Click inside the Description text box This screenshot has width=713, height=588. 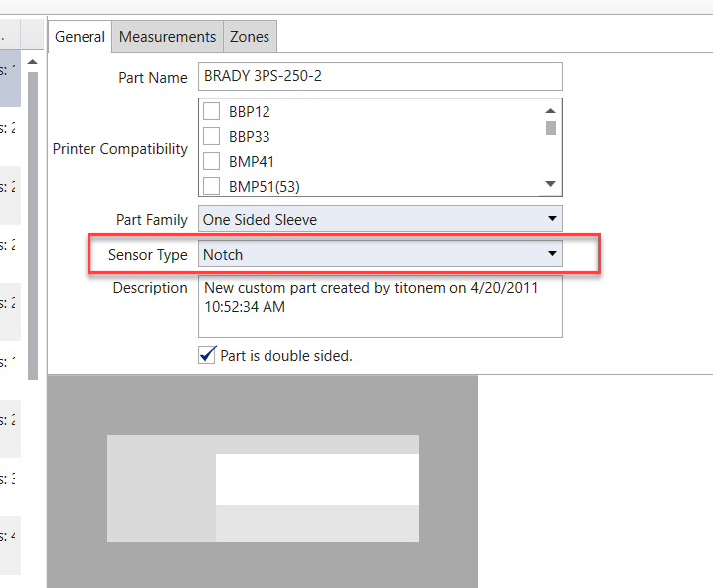(381, 306)
